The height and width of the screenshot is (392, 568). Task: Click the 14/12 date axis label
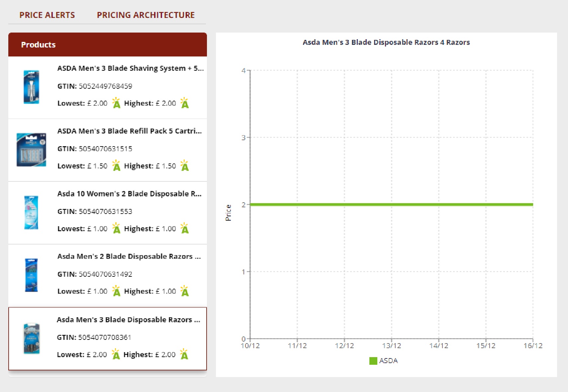(439, 346)
